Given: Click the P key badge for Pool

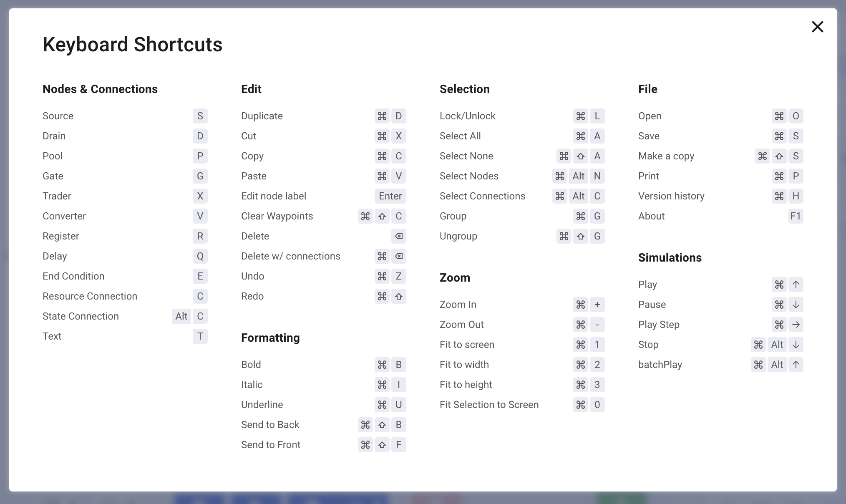Looking at the screenshot, I should pos(200,156).
